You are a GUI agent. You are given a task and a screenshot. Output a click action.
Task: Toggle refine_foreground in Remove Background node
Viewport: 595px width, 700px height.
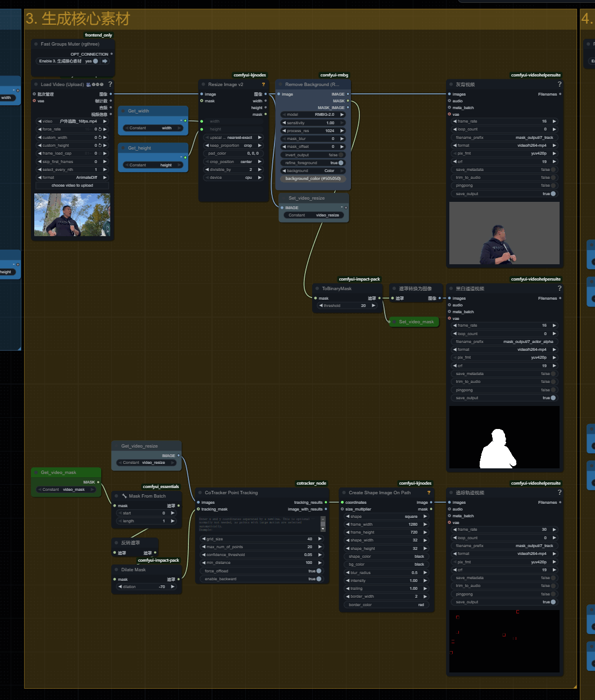coord(340,163)
